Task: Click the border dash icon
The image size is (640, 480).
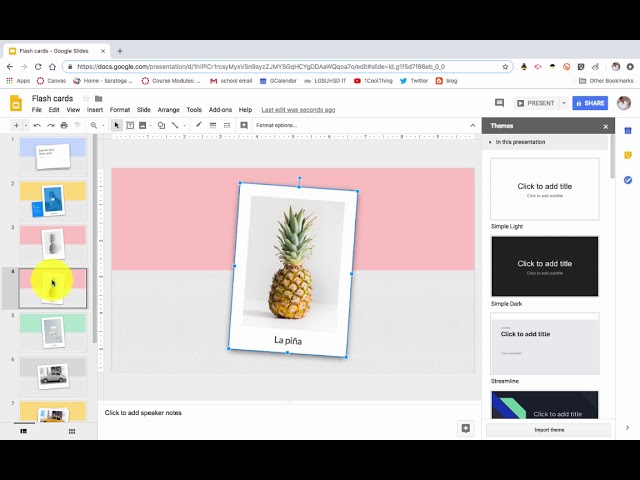Action: [227, 125]
